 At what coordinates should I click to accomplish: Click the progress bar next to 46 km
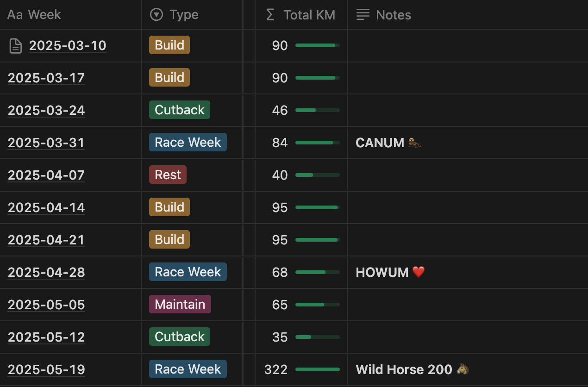pyautogui.click(x=318, y=110)
